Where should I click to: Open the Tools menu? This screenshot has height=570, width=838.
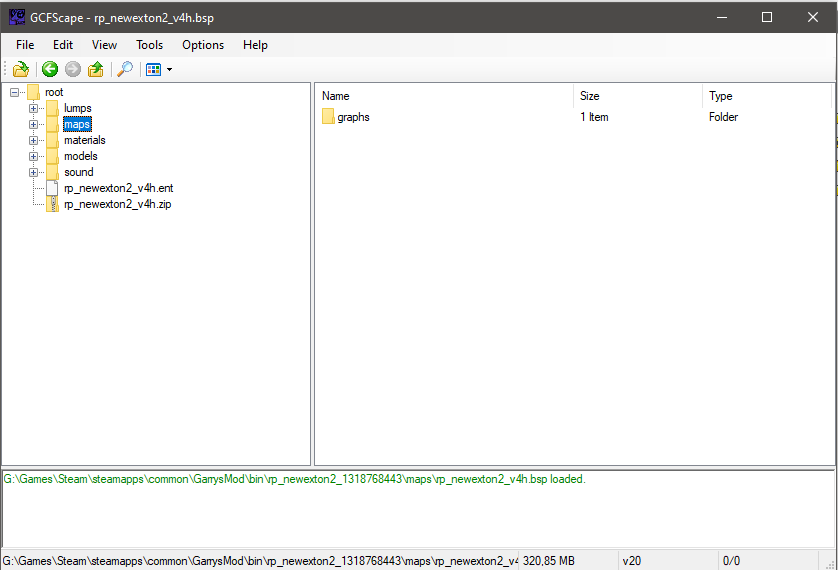click(x=149, y=45)
